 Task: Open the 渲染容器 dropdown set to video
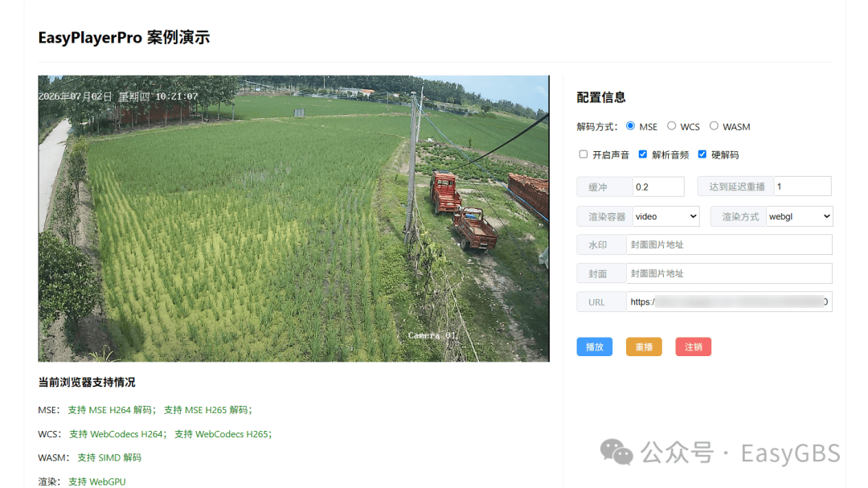666,216
